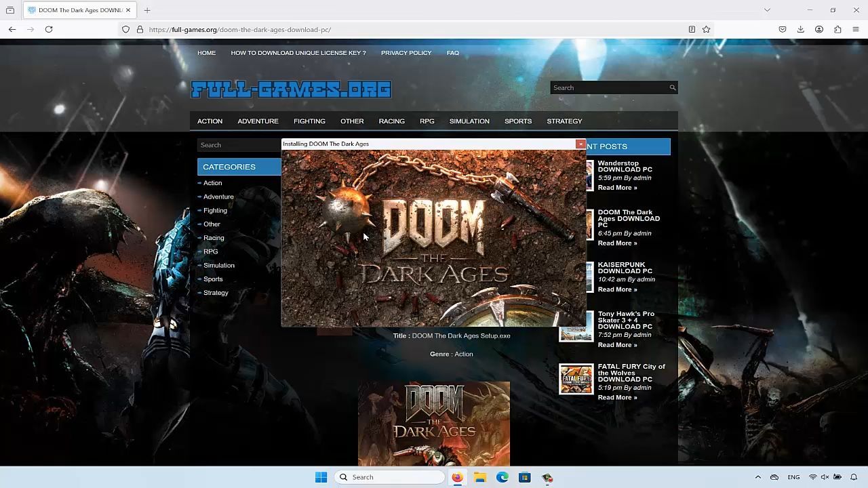
Task: Expand the list all tabs chevron
Action: 767,10
